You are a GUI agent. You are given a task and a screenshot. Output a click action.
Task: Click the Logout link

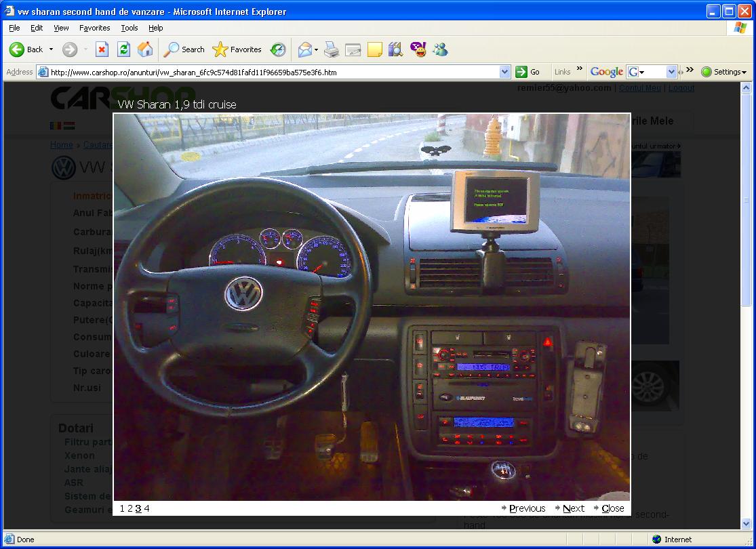[x=681, y=87]
